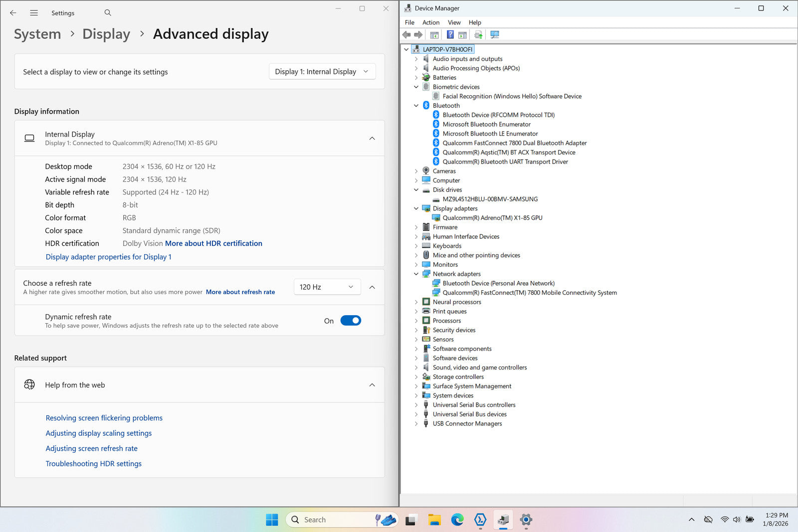Image resolution: width=798 pixels, height=532 pixels.
Task: Open the View menu in Device Manager
Action: click(x=454, y=22)
